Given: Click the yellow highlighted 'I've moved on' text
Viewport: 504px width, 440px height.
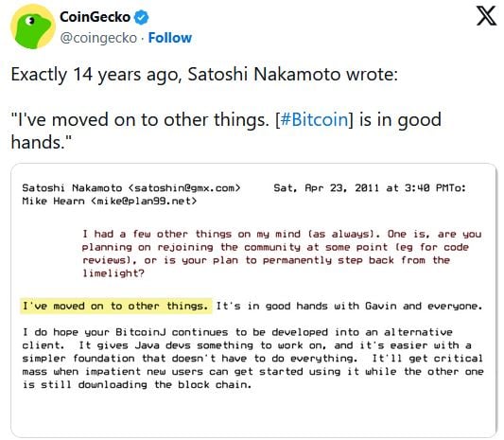Looking at the screenshot, I should [116, 306].
